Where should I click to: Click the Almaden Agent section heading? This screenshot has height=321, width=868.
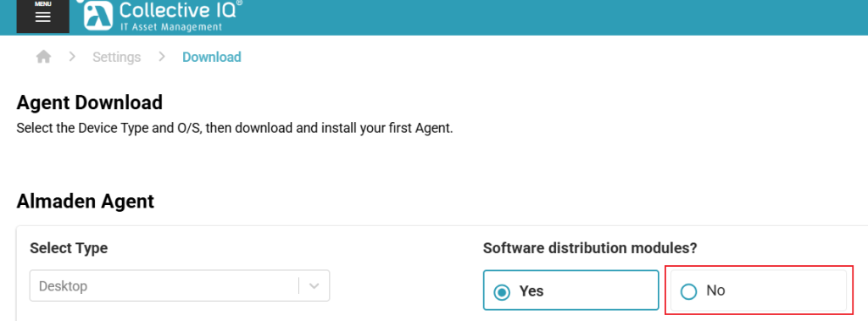86,202
